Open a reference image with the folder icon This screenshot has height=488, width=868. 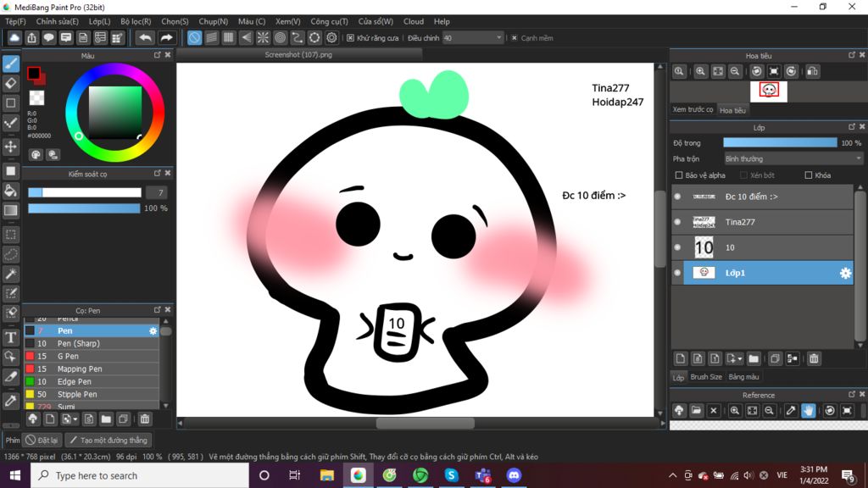click(x=696, y=411)
